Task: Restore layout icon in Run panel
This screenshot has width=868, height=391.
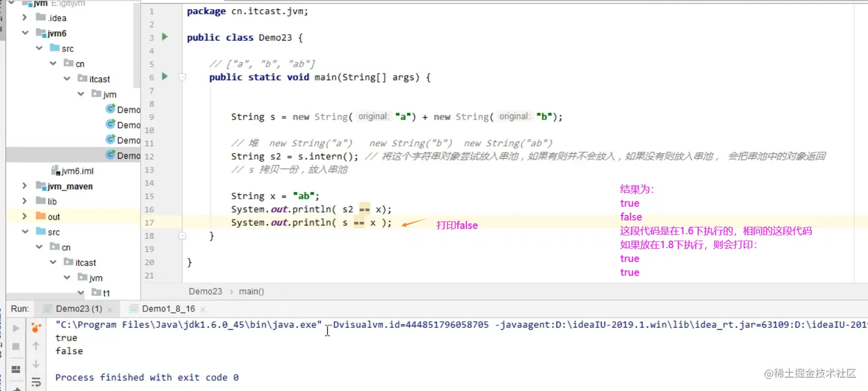Action: pos(16,369)
